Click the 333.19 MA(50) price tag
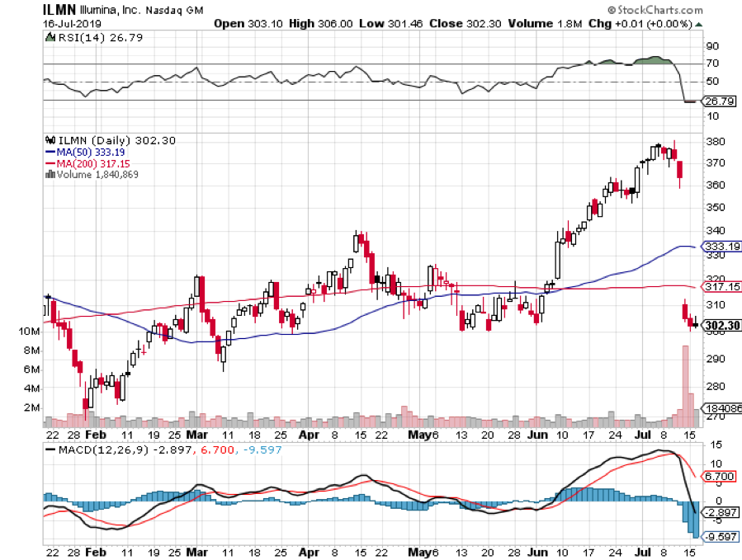Image resolution: width=742 pixels, height=560 pixels. (721, 247)
